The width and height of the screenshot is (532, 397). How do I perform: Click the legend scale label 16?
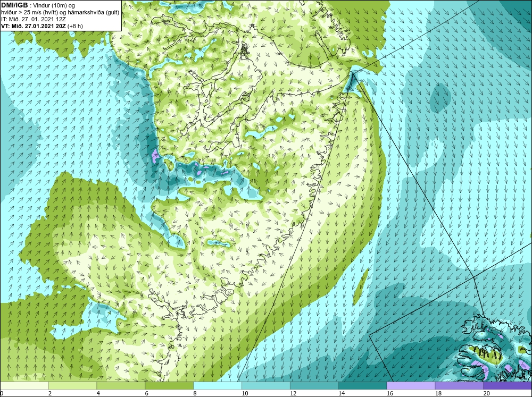click(x=390, y=393)
